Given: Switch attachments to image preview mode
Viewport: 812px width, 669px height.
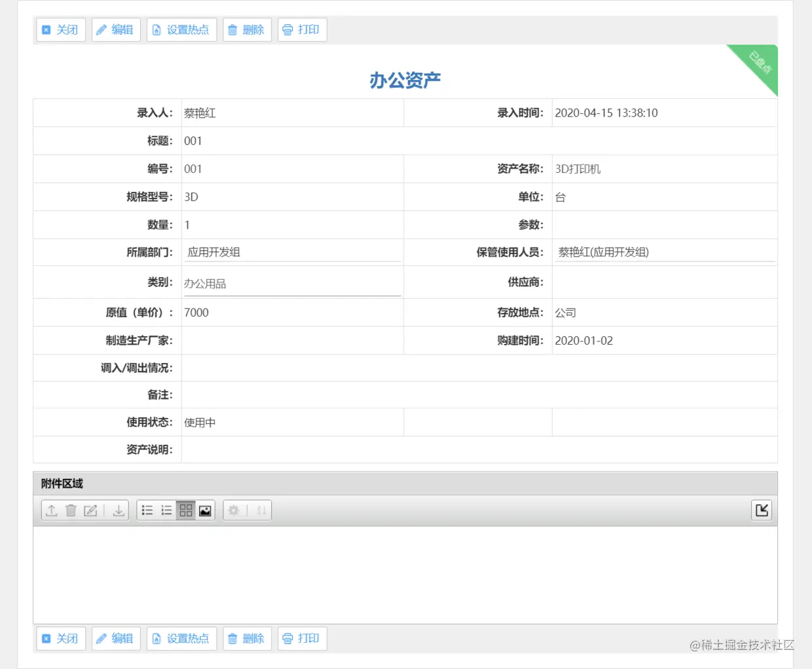Looking at the screenshot, I should pyautogui.click(x=205, y=510).
